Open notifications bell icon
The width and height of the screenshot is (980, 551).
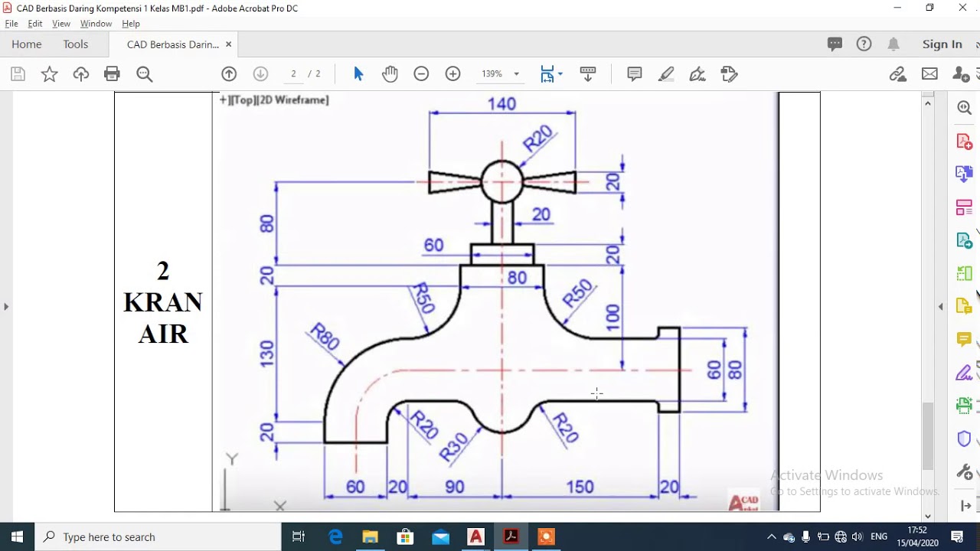[x=893, y=44]
